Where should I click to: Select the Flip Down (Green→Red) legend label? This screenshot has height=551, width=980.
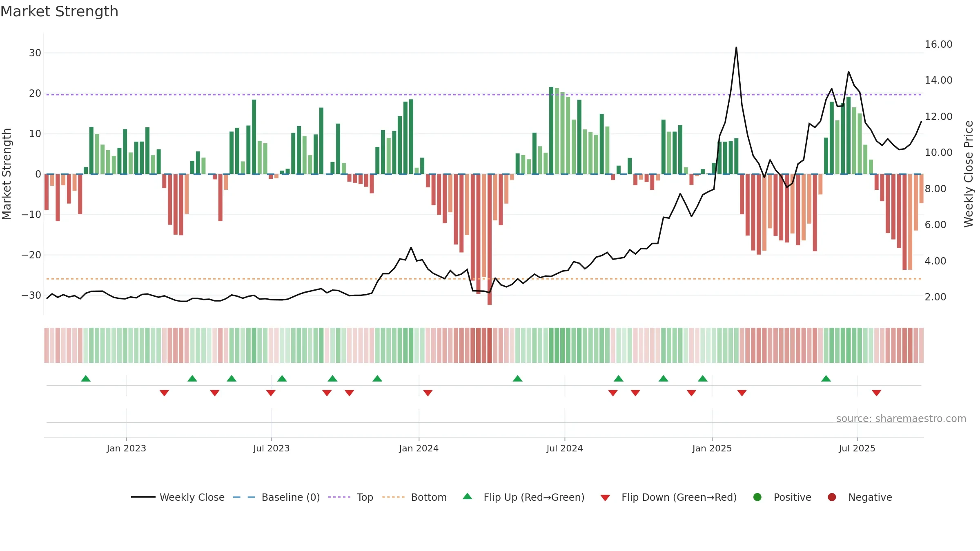pos(679,497)
